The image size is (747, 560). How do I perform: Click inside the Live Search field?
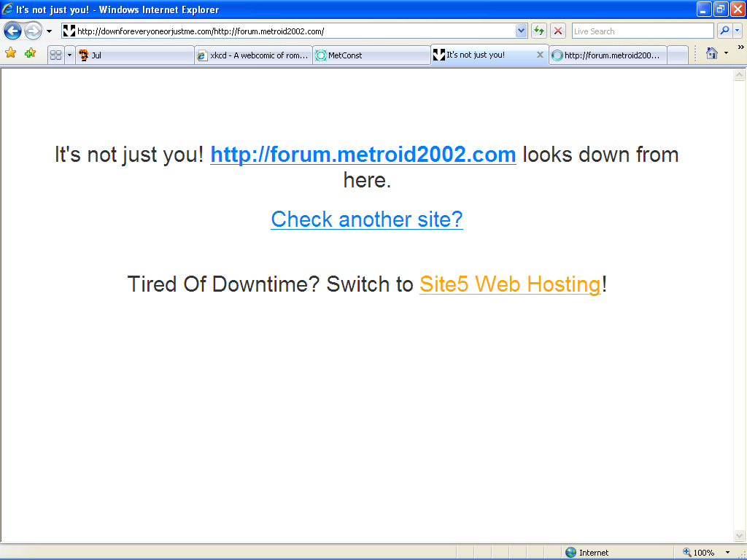click(x=642, y=31)
